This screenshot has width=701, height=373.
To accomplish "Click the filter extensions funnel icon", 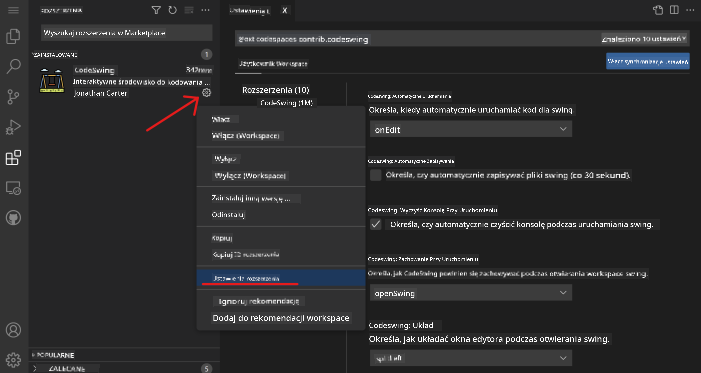I will coord(156,10).
